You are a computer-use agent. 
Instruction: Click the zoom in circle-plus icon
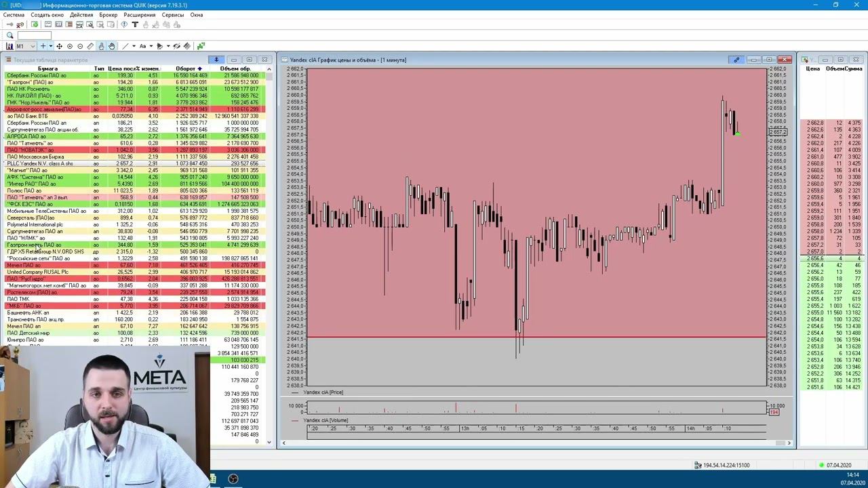coord(70,46)
